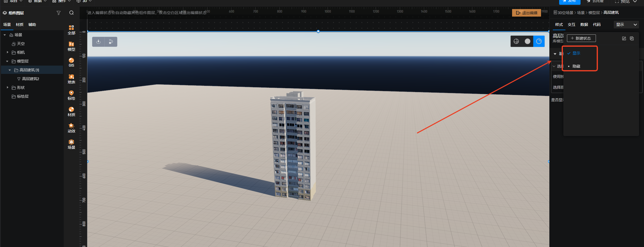Toggle the blue circular view mode button
The height and width of the screenshot is (247, 644).
539,41
